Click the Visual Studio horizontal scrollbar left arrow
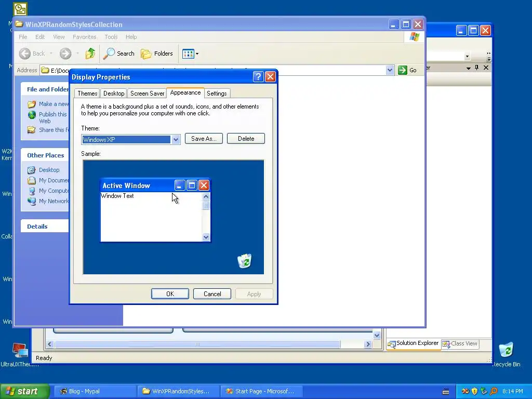Image resolution: width=532 pixels, height=399 pixels. [x=49, y=344]
